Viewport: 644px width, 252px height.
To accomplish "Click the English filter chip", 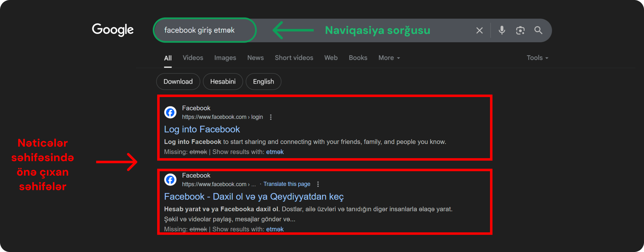I will [263, 82].
